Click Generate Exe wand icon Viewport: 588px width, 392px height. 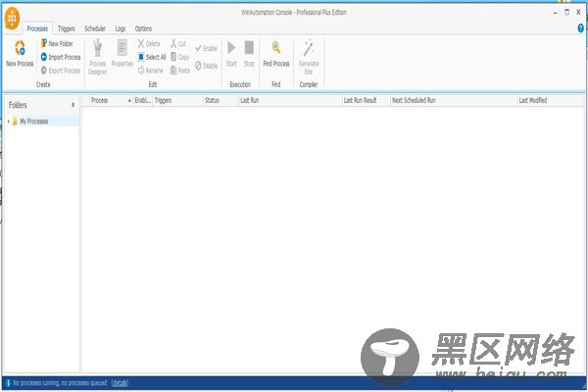309,48
